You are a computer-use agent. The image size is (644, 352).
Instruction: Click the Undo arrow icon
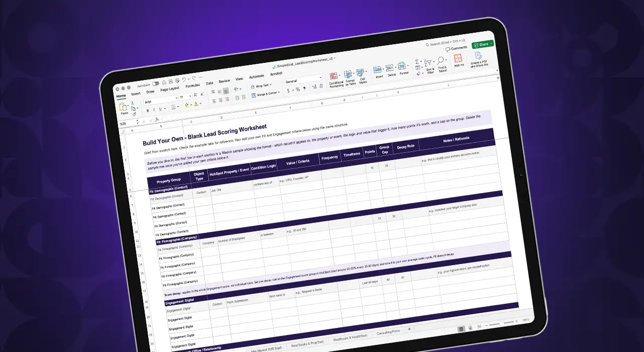pos(184,79)
